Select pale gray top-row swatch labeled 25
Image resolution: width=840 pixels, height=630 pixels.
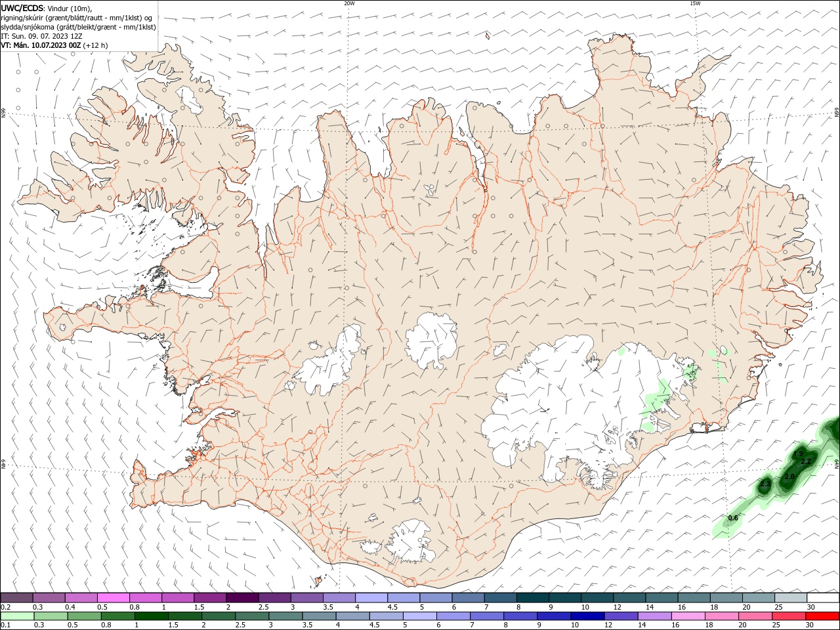tap(790, 598)
